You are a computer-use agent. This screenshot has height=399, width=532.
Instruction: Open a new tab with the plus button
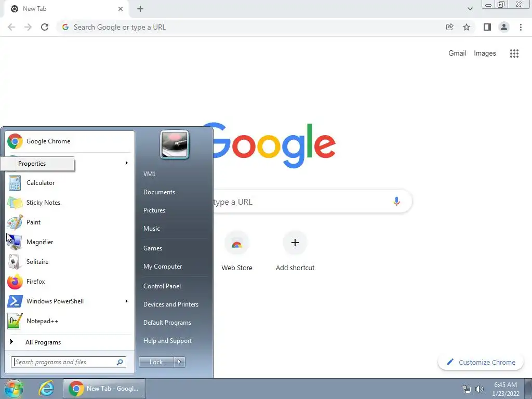(140, 9)
